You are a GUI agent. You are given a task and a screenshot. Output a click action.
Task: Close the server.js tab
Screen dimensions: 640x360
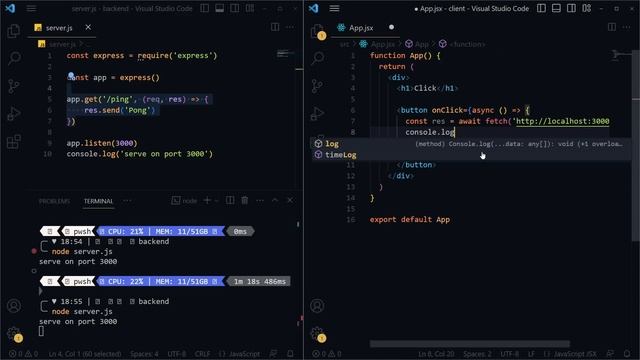click(88, 27)
